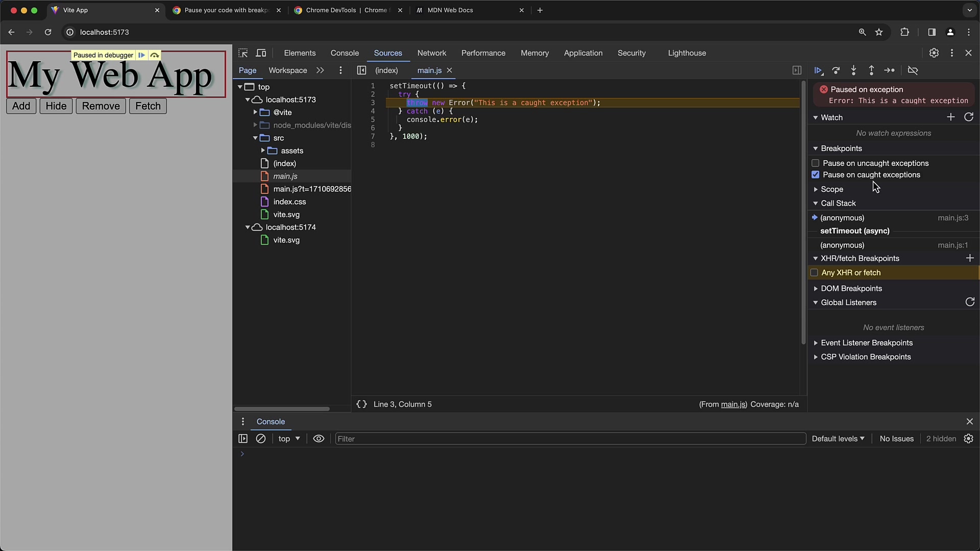Click Step out of current function
This screenshot has width=980, height=551.
coord(871,70)
